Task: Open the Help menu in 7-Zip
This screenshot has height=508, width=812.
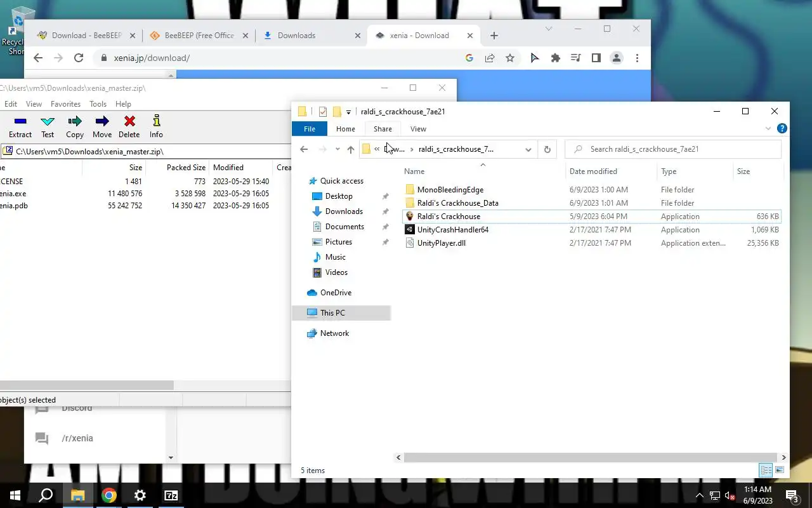Action: coord(123,104)
